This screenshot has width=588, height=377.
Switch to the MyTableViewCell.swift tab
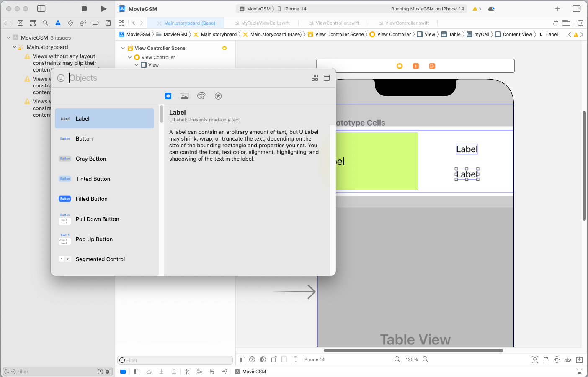262,23
